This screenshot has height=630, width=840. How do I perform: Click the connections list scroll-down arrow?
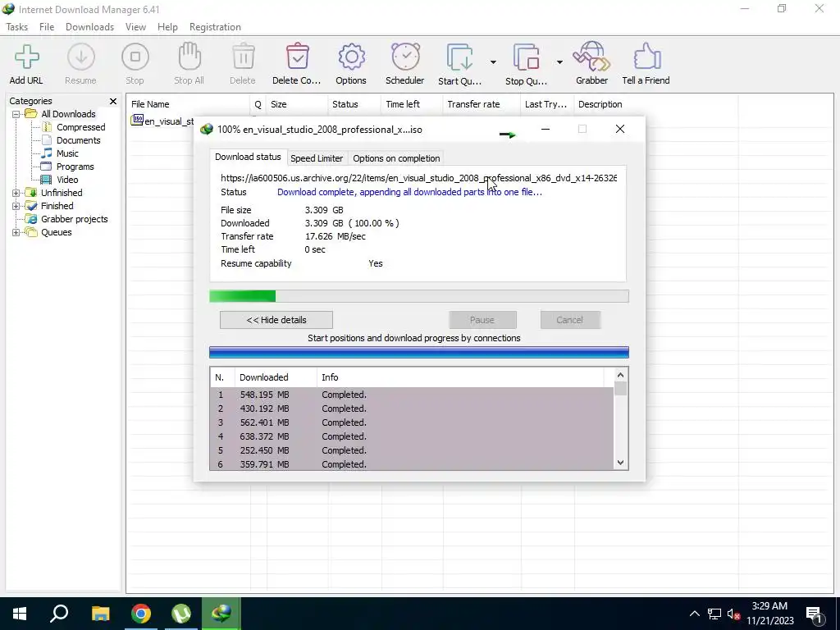pyautogui.click(x=620, y=463)
